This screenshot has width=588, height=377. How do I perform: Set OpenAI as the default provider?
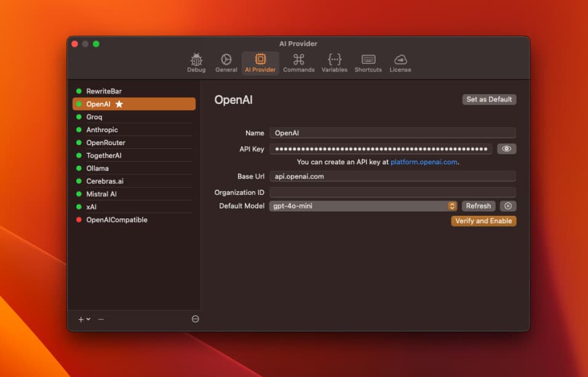click(x=489, y=99)
